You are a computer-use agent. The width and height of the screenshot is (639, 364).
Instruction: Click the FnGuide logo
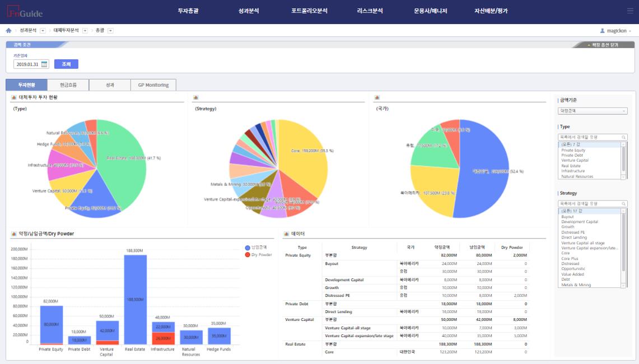tap(25, 12)
